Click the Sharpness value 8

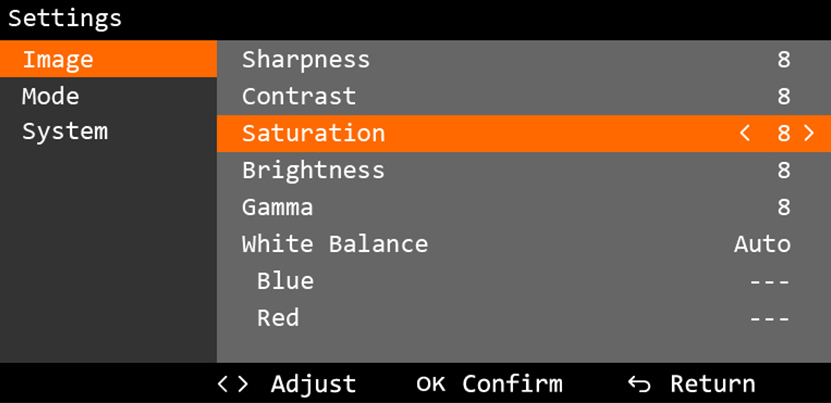(784, 59)
